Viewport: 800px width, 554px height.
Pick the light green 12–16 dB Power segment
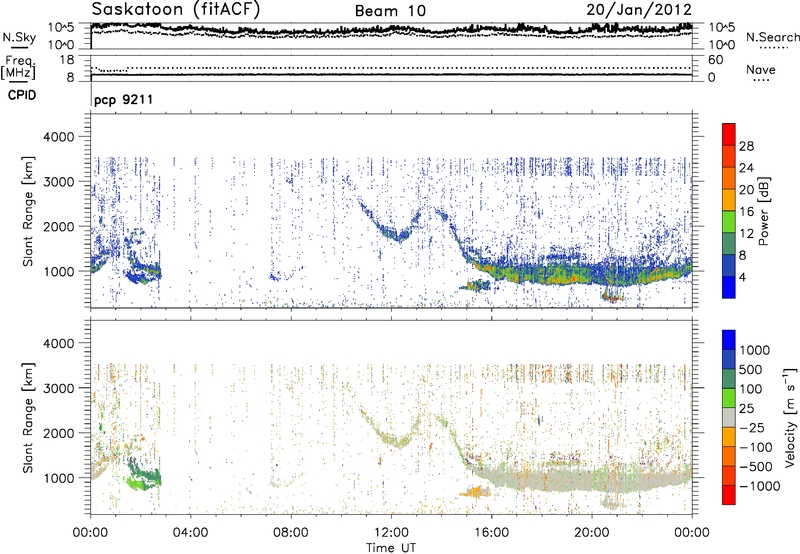point(729,221)
